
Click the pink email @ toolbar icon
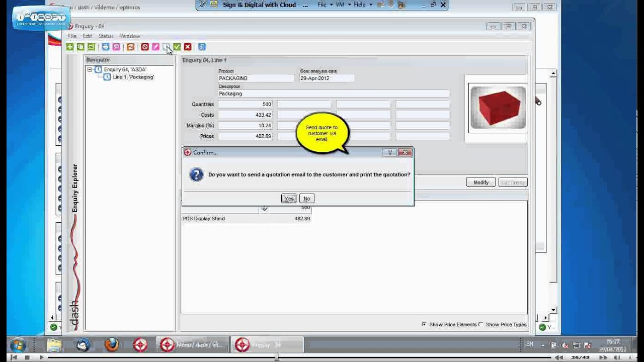(116, 47)
